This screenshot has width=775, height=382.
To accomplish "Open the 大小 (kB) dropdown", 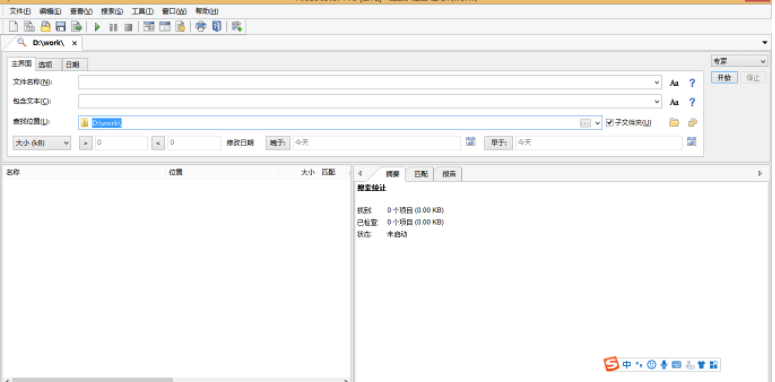I will point(42,143).
